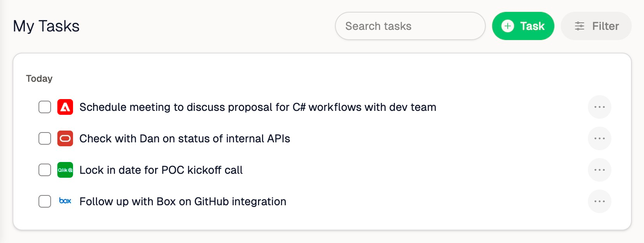Image resolution: width=644 pixels, height=243 pixels.
Task: Tick the POC kickoff call checkbox
Action: point(45,170)
